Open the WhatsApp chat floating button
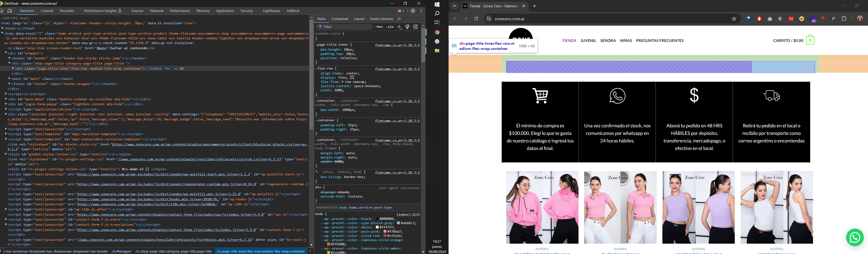868x254 pixels. [855, 238]
